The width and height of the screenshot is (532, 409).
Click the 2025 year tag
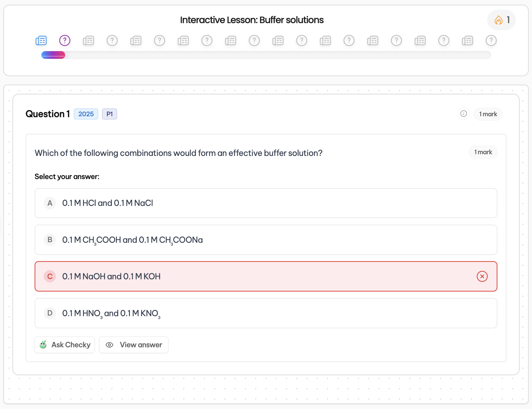point(86,114)
